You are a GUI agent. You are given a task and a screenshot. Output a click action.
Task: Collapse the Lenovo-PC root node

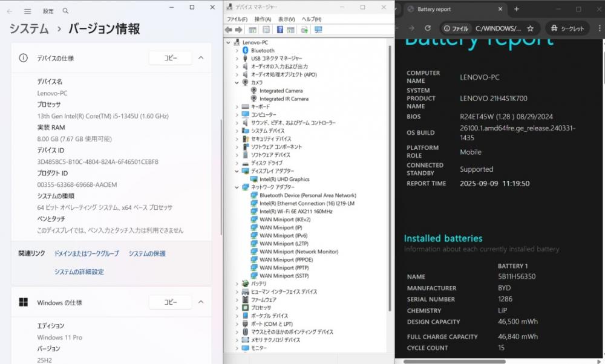(x=229, y=42)
